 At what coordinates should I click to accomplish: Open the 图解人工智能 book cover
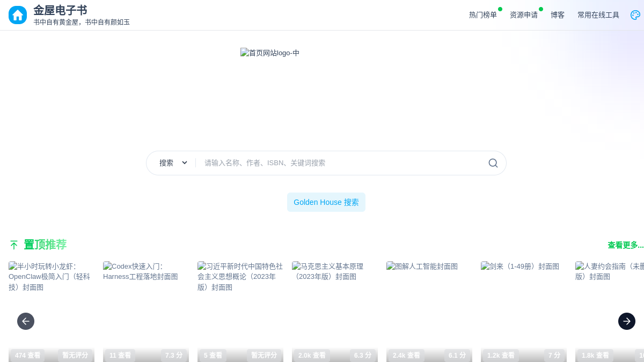coord(429,312)
